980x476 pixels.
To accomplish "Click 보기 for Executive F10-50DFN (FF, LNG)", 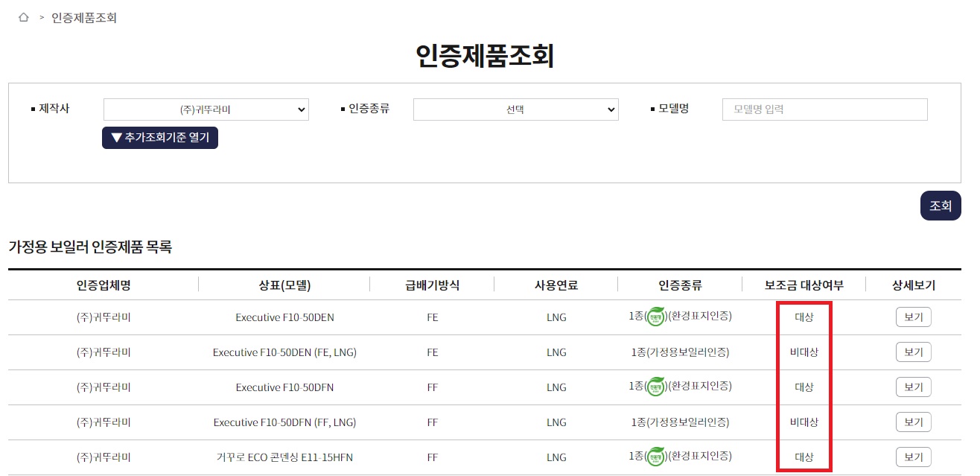I will coord(914,422).
